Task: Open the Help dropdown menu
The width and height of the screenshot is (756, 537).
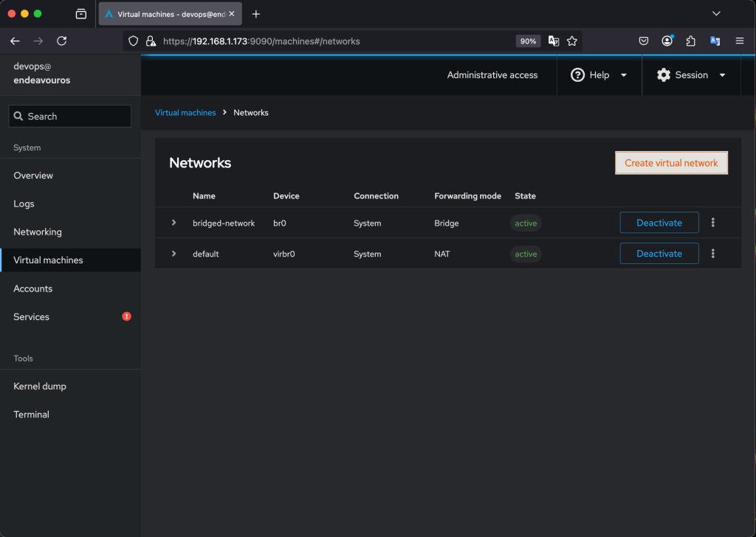Action: pyautogui.click(x=599, y=75)
